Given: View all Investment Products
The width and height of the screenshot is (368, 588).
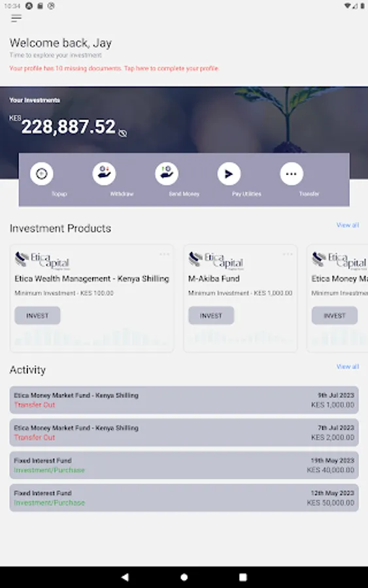Looking at the screenshot, I should tap(348, 225).
